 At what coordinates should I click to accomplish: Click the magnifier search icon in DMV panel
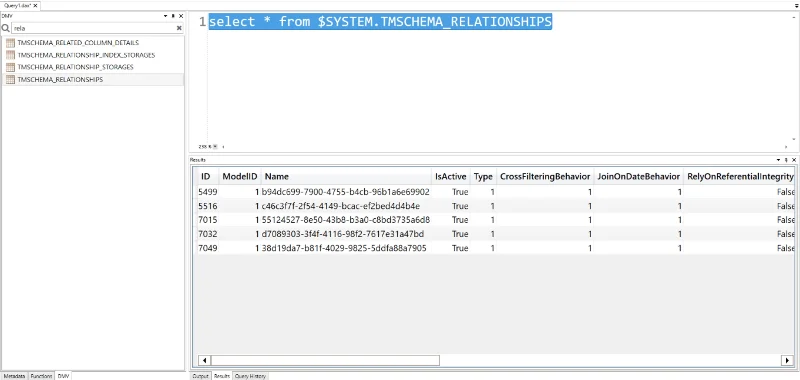pyautogui.click(x=6, y=28)
